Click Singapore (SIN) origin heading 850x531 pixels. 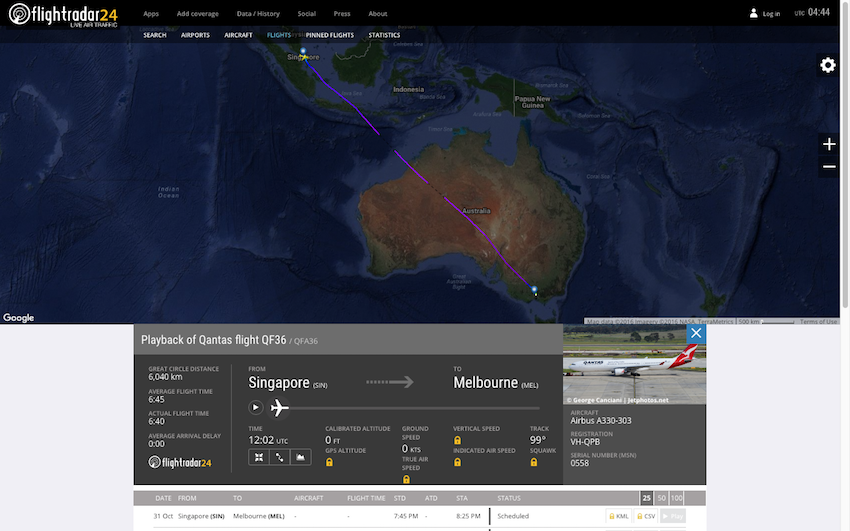point(287,383)
